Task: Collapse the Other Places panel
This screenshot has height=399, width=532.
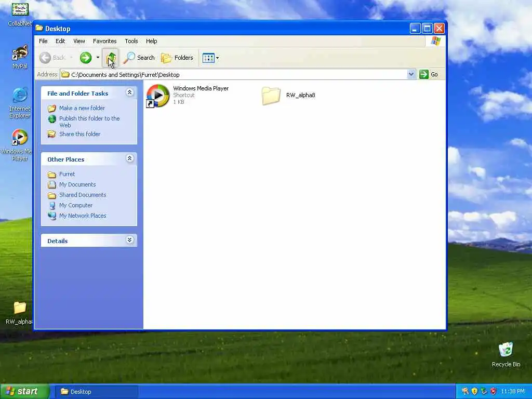Action: 129,158
